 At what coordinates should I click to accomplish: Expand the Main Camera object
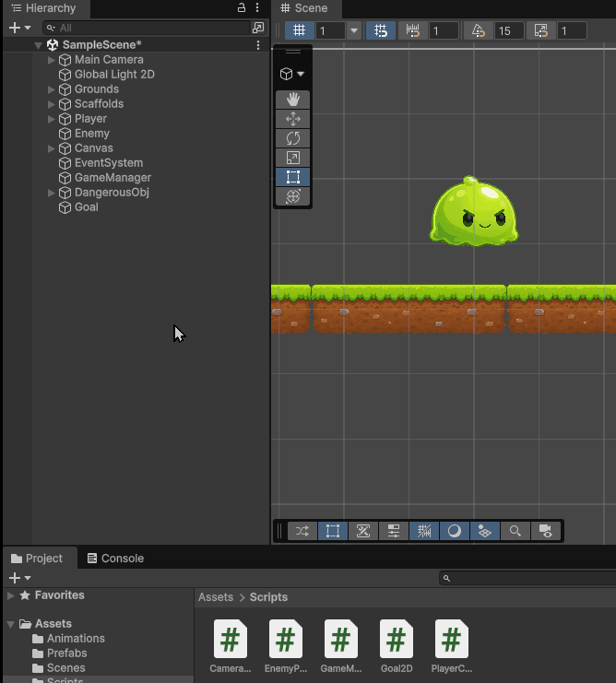pos(51,60)
